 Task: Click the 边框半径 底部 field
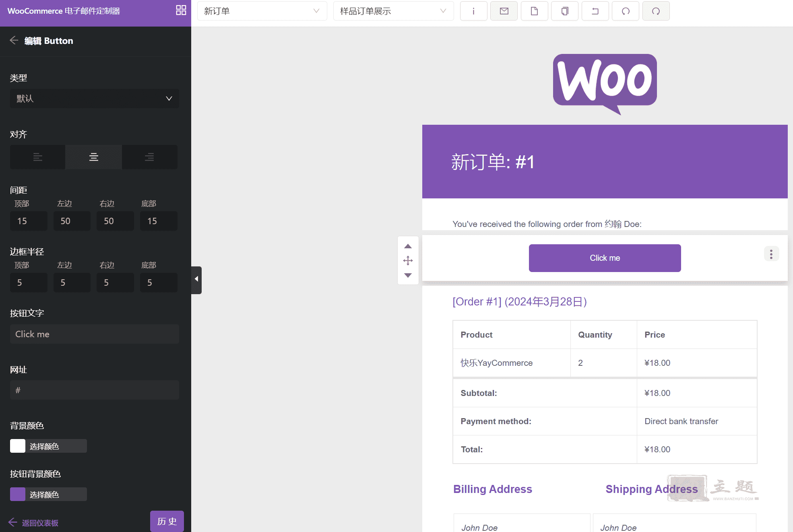[159, 282]
